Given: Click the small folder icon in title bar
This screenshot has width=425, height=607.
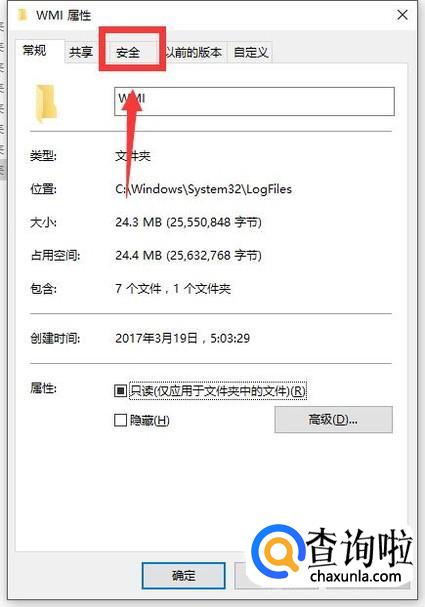Looking at the screenshot, I should click(23, 15).
